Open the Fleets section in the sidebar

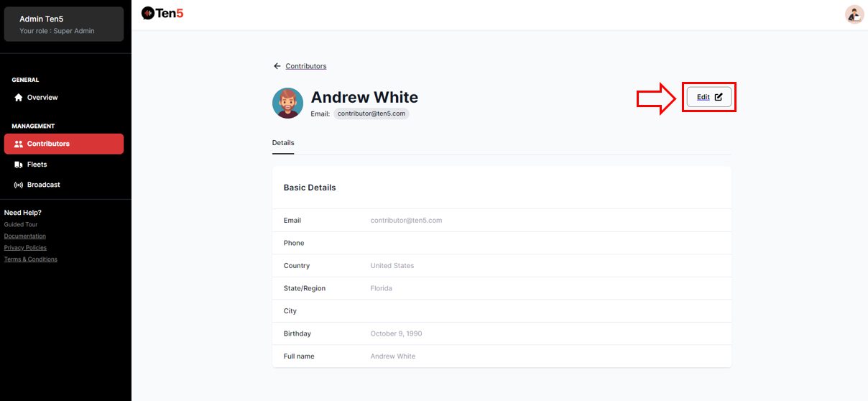37,165
